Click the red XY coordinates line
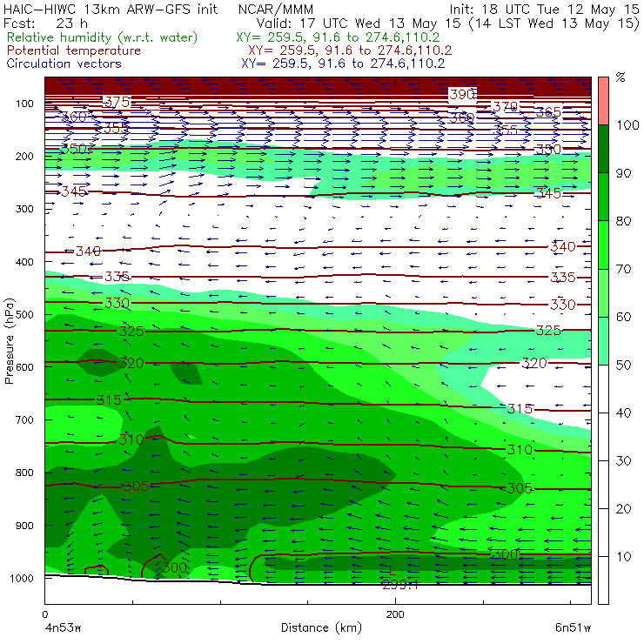Screen dimensions: 644x644 [x=350, y=50]
